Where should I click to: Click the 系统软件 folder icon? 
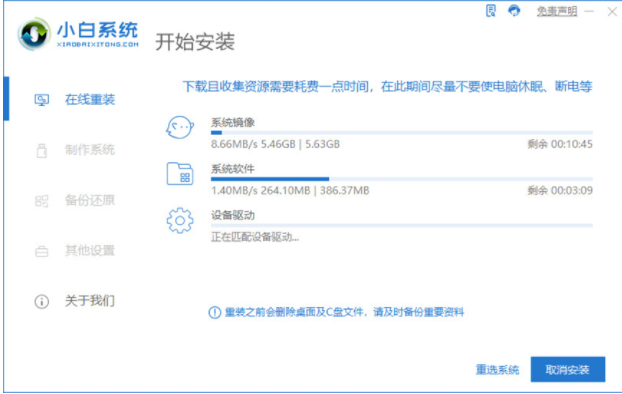[180, 174]
